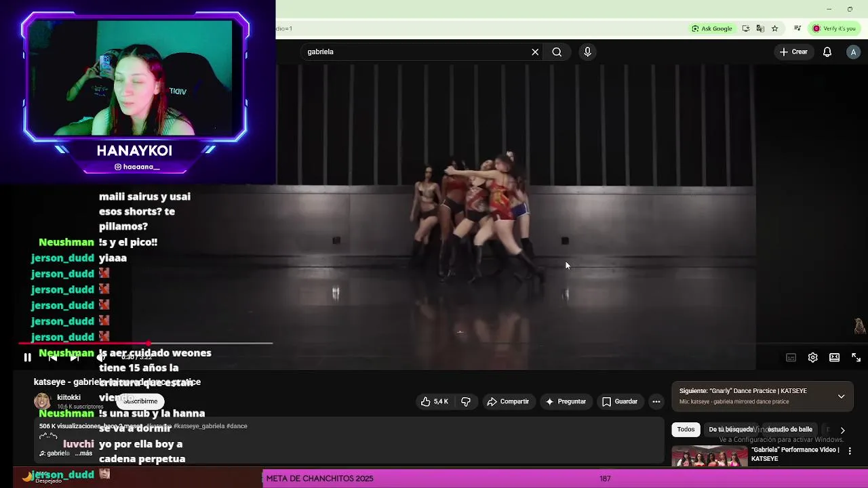The width and height of the screenshot is (868, 488).
Task: Mute the video volume speaker icon
Action: click(x=100, y=358)
